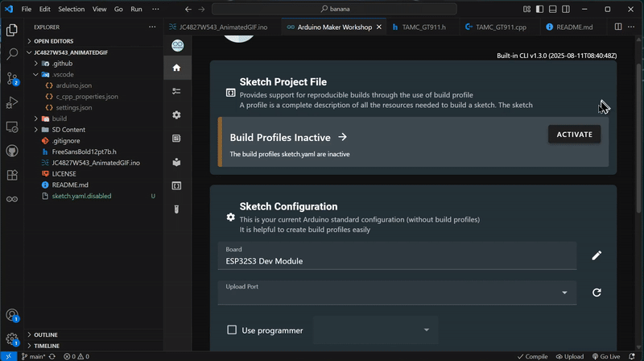Open the Extensions view
The image size is (644, 361).
pyautogui.click(x=12, y=175)
